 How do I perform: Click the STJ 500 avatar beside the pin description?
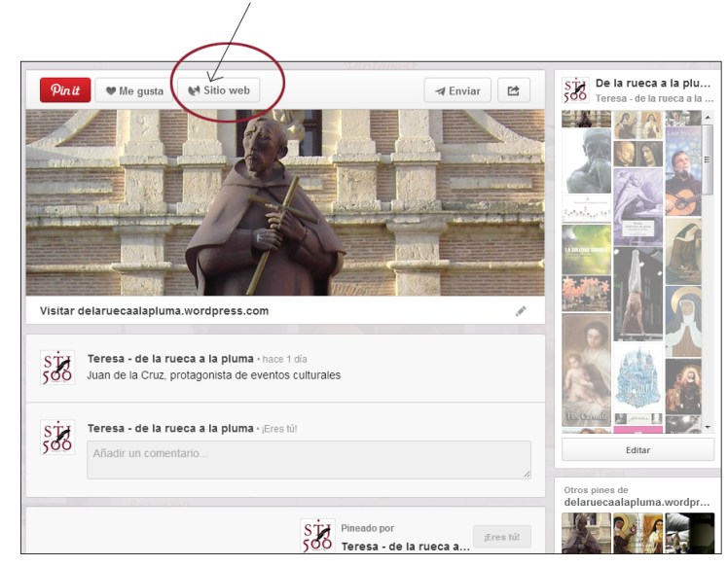[x=57, y=368]
